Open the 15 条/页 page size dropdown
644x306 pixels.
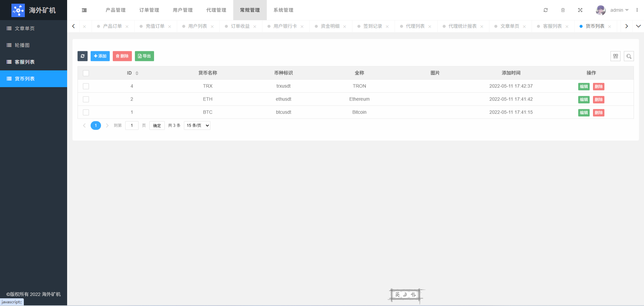click(x=197, y=125)
